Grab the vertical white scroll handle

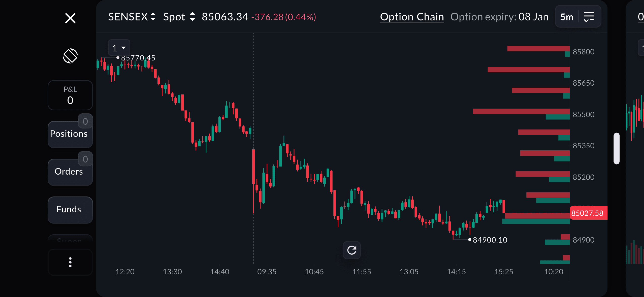click(616, 148)
